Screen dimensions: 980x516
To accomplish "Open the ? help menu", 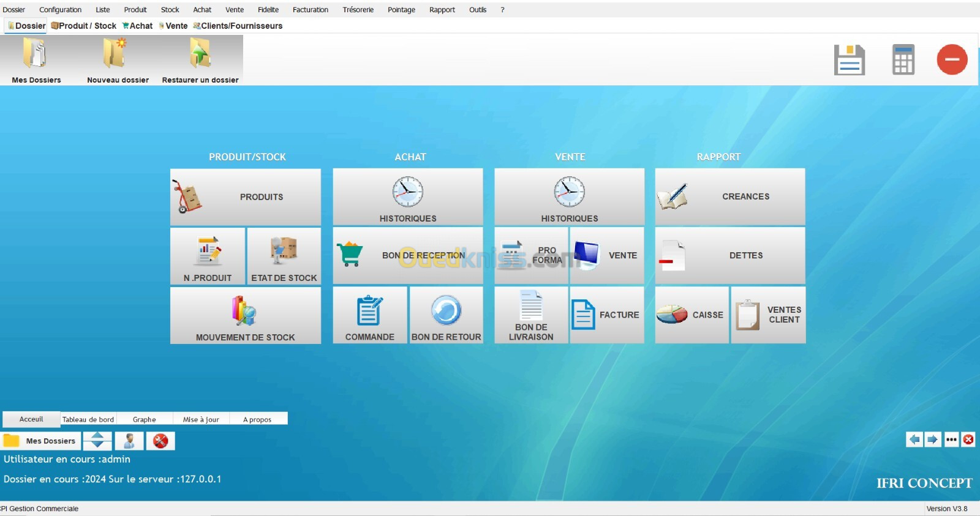I will coord(502,10).
